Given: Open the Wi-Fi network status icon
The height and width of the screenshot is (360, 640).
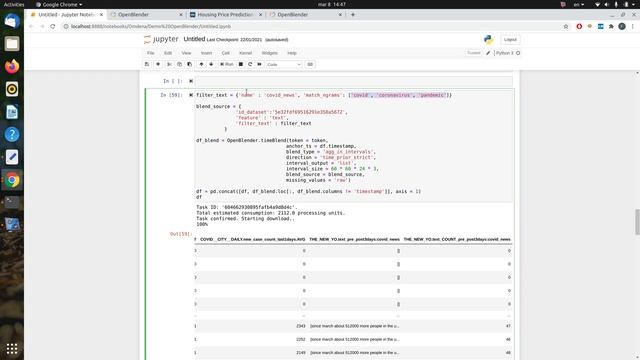Looking at the screenshot, I should 597,4.
